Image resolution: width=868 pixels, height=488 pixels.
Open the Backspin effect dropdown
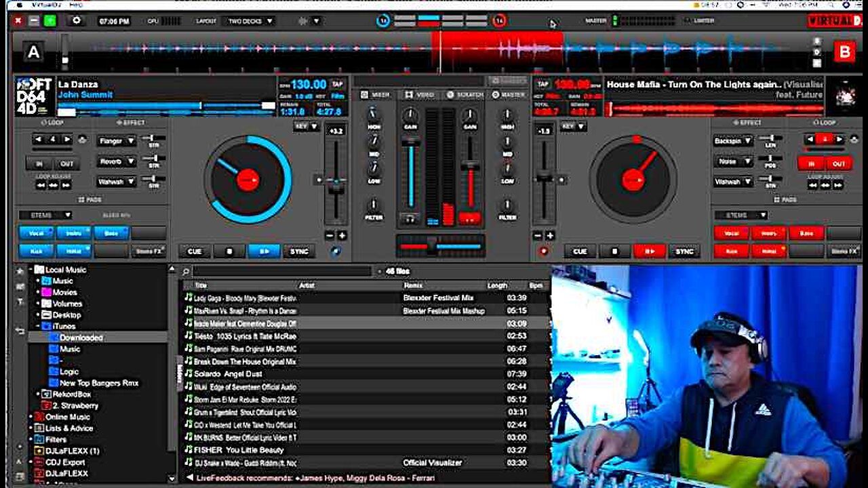point(733,141)
